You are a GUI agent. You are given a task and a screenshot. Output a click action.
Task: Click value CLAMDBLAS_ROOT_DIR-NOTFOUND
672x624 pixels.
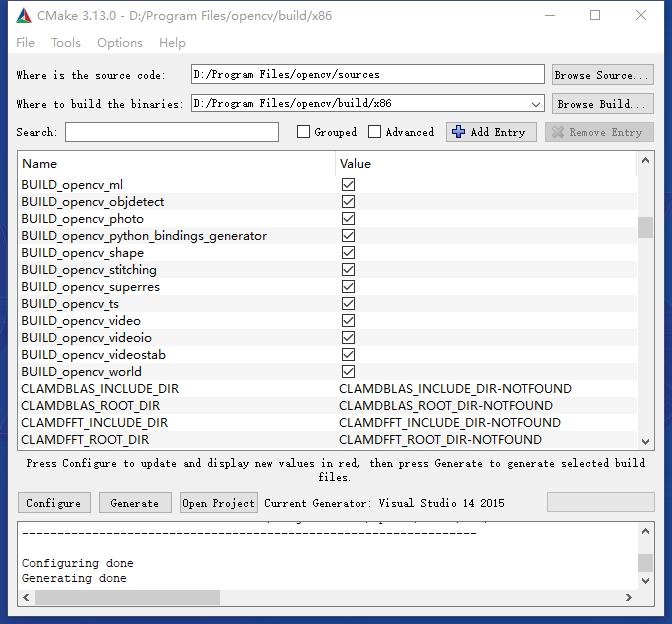click(446, 406)
